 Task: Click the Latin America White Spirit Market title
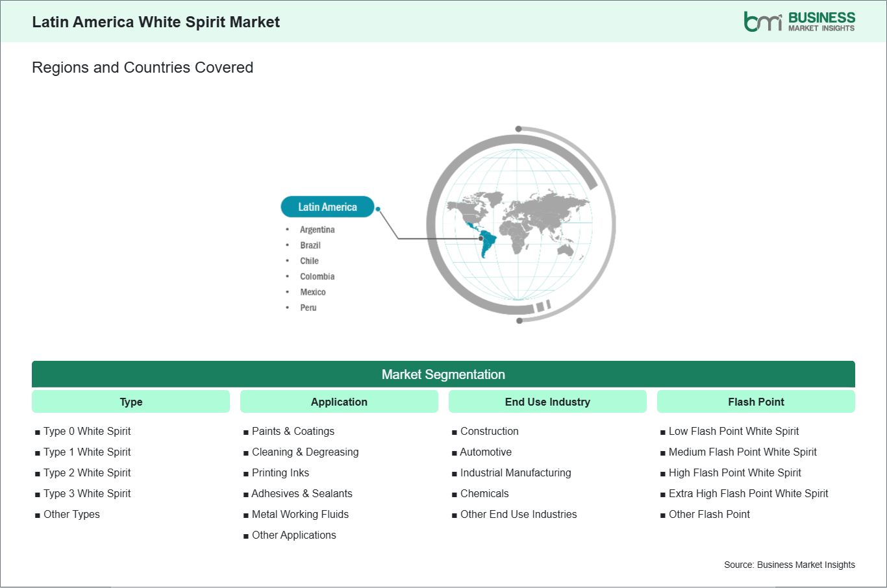click(x=156, y=22)
